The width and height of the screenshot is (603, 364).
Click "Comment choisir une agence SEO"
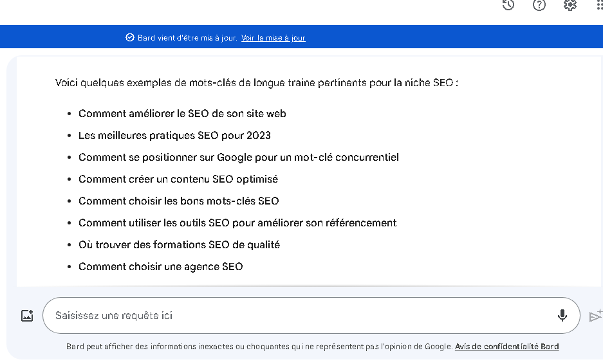tap(160, 267)
